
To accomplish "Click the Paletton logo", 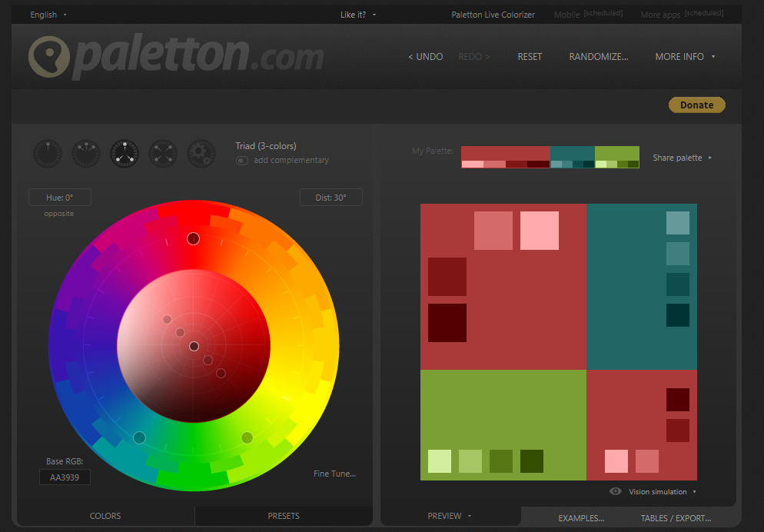I will 176,57.
